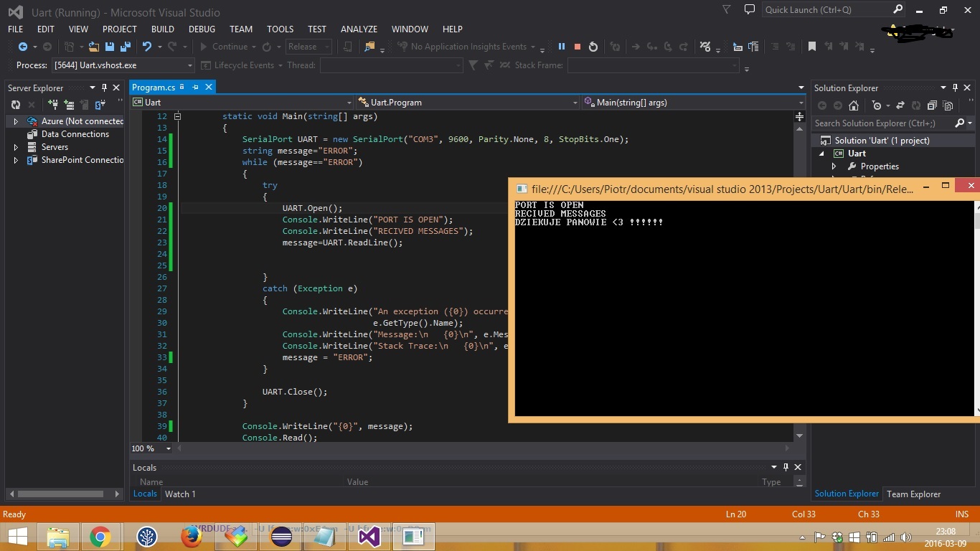Image resolution: width=980 pixels, height=551 pixels.
Task: Expand the Servers node in Server Explorer
Action: click(x=16, y=147)
